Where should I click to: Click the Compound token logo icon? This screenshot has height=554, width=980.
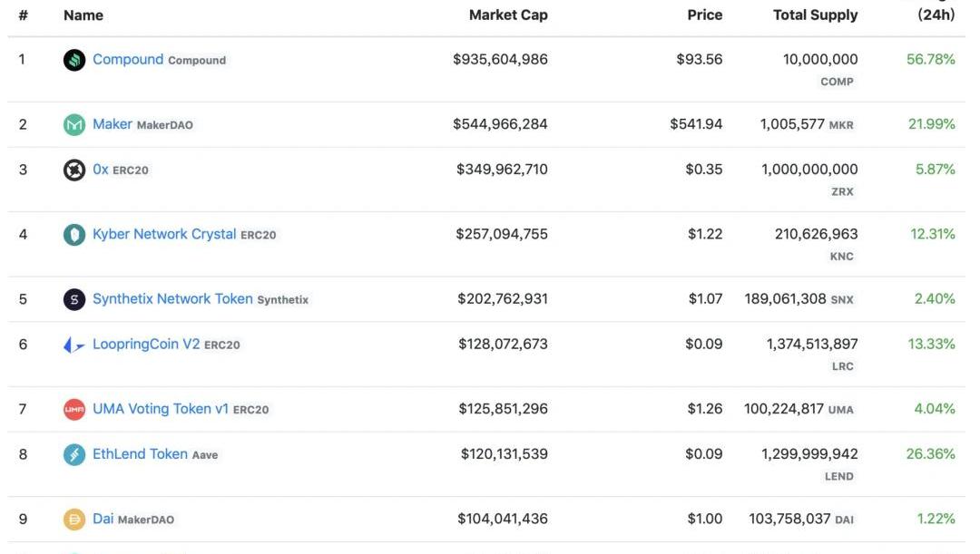pos(74,60)
